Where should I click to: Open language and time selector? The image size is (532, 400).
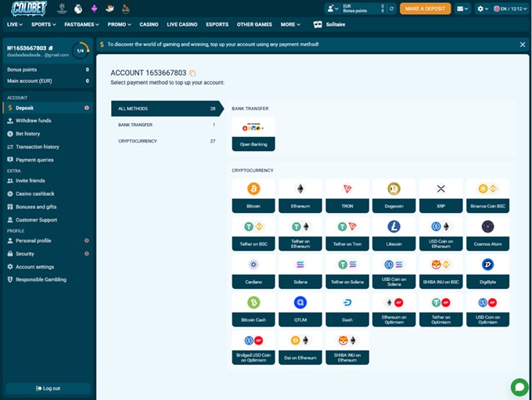click(510, 9)
